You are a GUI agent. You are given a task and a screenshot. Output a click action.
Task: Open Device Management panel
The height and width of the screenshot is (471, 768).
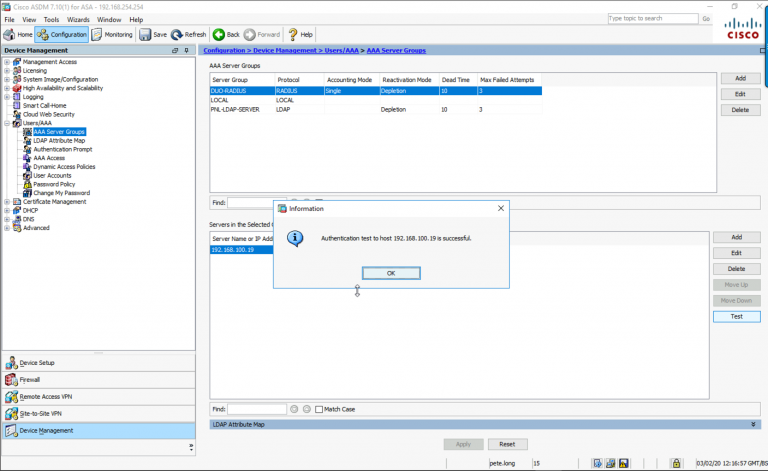(x=98, y=431)
